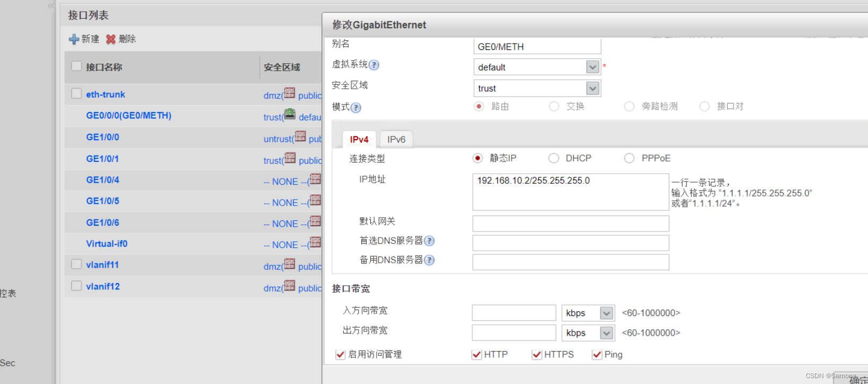Open the GE1/0/5 interface link
The image size is (868, 384).
click(103, 201)
